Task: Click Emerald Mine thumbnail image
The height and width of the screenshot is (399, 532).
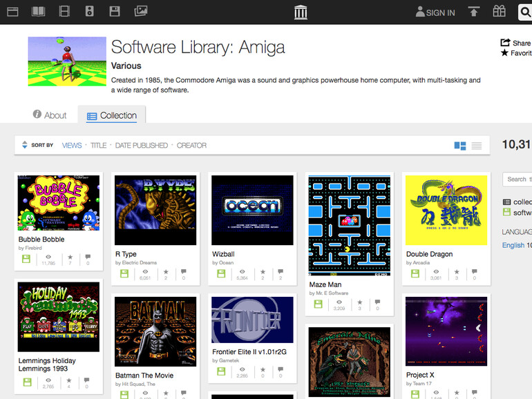Action: pos(350,362)
